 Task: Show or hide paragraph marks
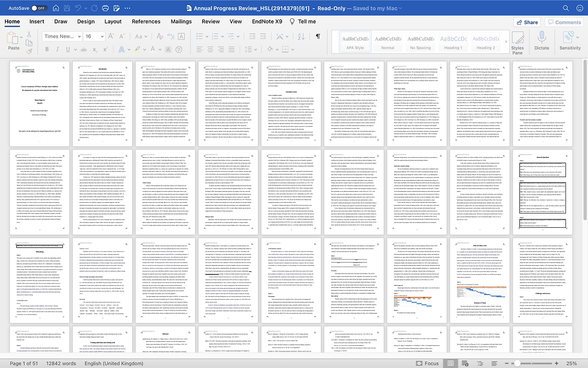(318, 36)
